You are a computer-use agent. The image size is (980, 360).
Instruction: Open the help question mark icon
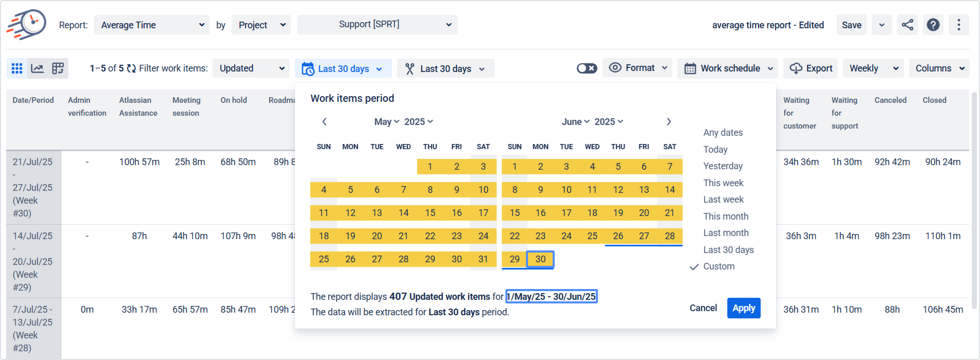point(933,25)
